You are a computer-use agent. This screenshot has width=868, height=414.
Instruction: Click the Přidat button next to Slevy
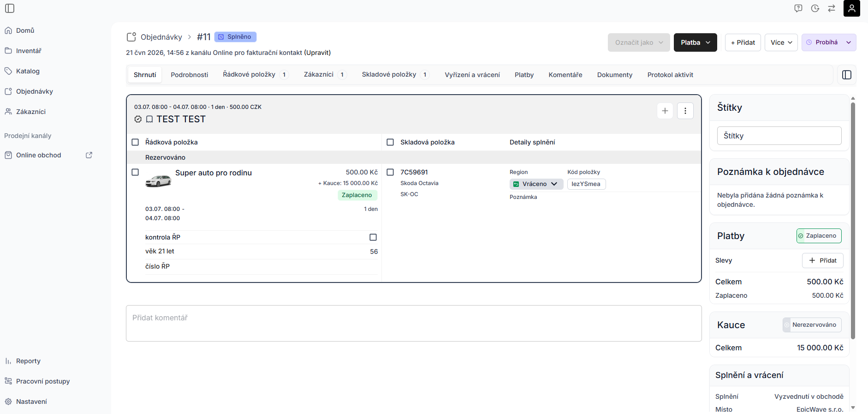pyautogui.click(x=822, y=260)
